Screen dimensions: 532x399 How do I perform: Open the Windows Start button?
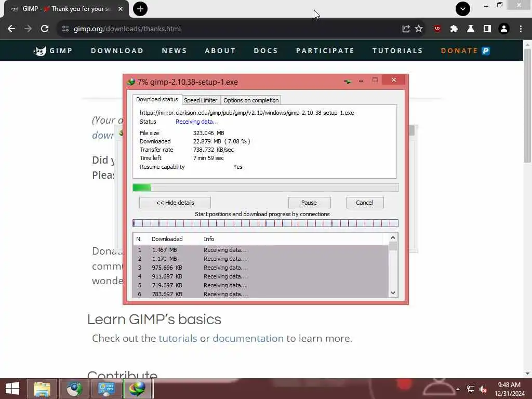click(12, 389)
